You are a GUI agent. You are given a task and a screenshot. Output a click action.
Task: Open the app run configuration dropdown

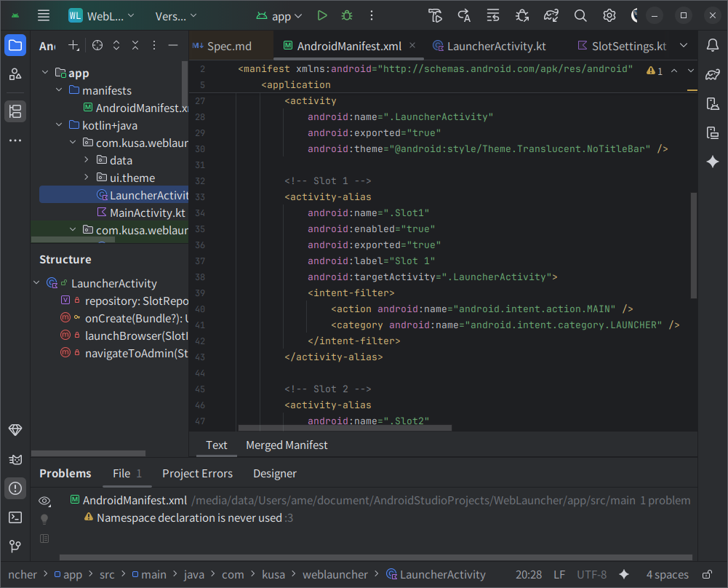coord(279,15)
